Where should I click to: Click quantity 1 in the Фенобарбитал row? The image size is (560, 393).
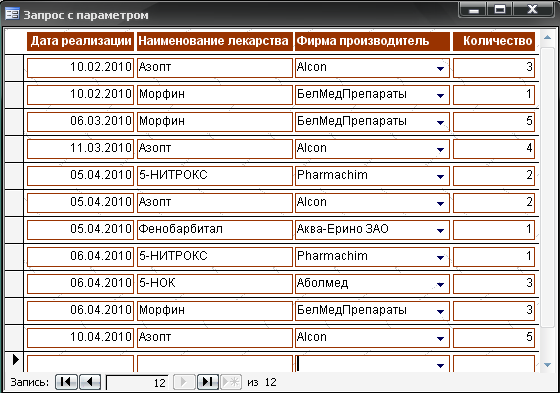click(x=494, y=229)
